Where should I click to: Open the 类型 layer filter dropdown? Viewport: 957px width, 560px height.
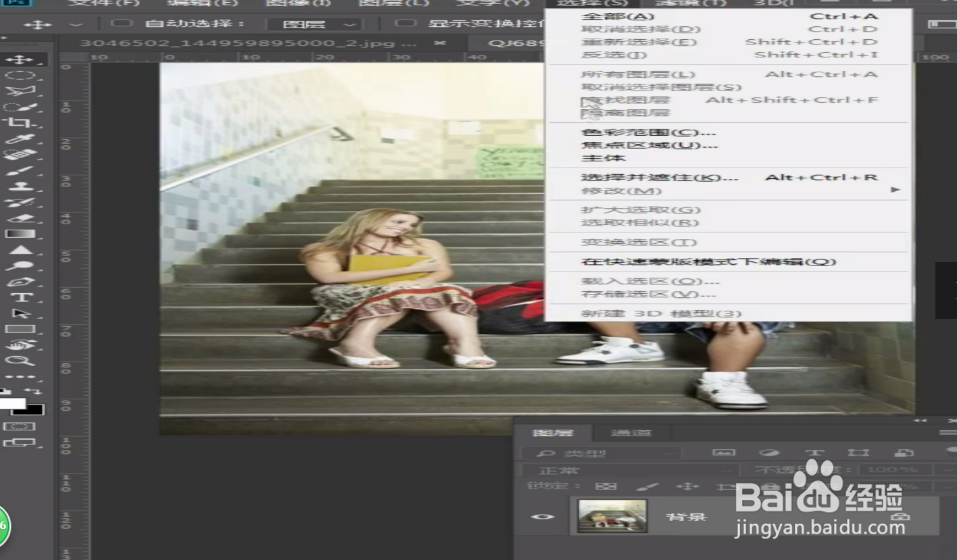point(602,453)
